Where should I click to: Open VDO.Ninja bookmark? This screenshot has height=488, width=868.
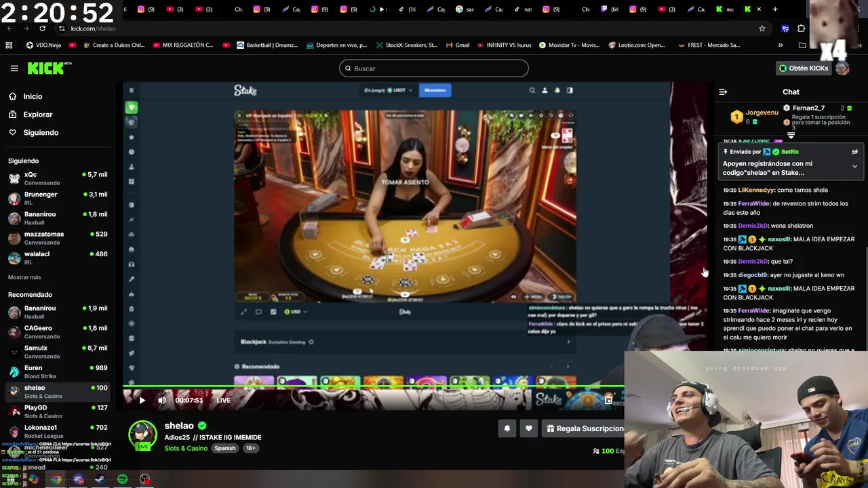43,45
